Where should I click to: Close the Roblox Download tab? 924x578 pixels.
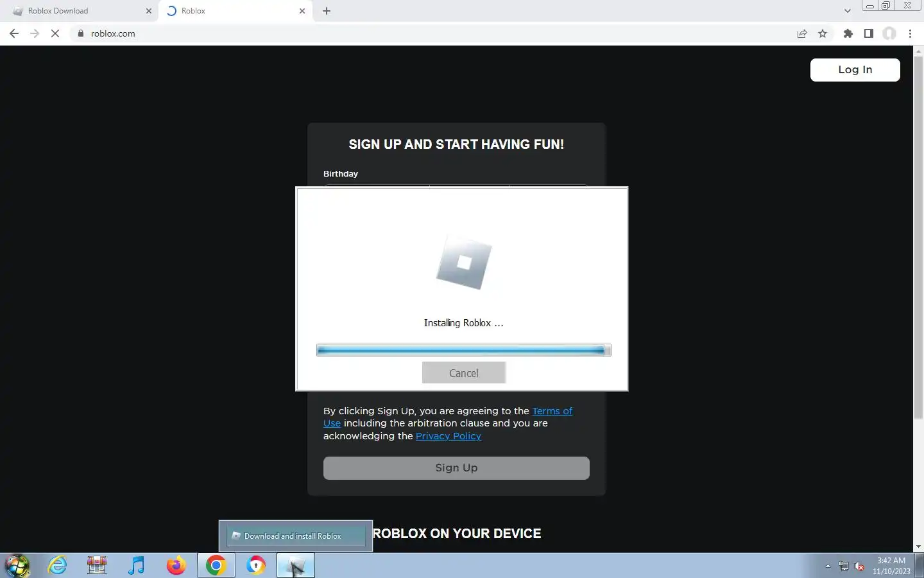pos(149,11)
